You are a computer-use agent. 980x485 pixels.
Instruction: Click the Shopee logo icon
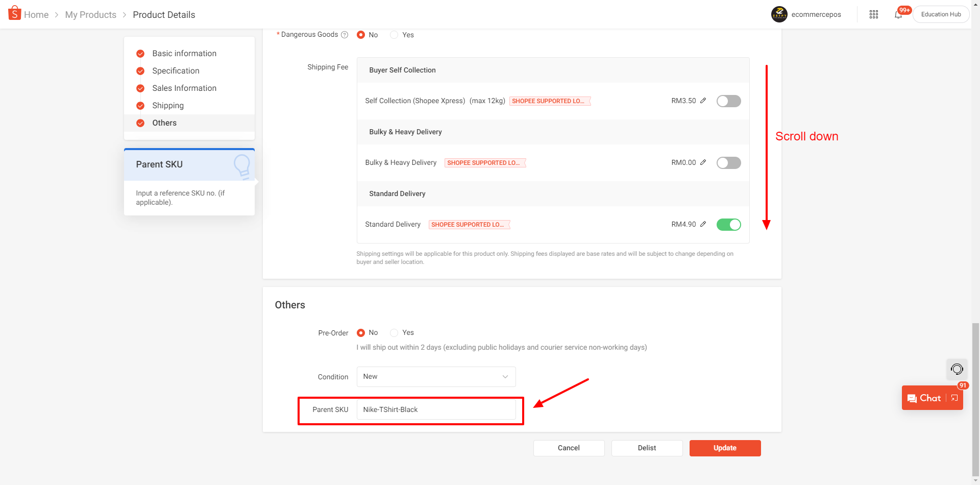(x=14, y=13)
